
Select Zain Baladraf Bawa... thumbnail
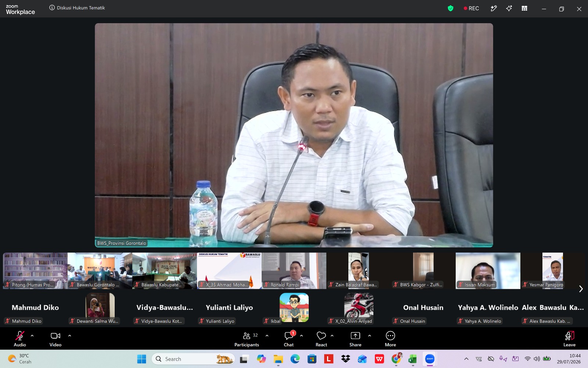(x=359, y=270)
